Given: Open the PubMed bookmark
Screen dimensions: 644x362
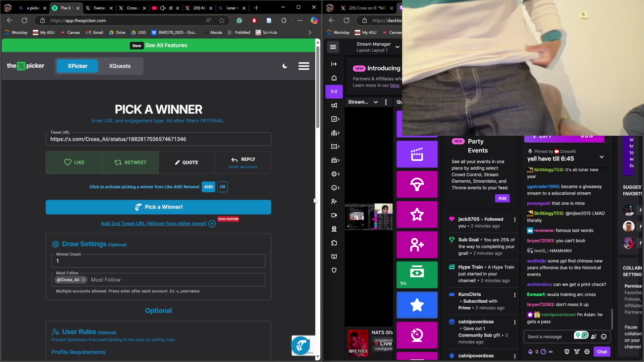Looking at the screenshot, I should pyautogui.click(x=239, y=33).
